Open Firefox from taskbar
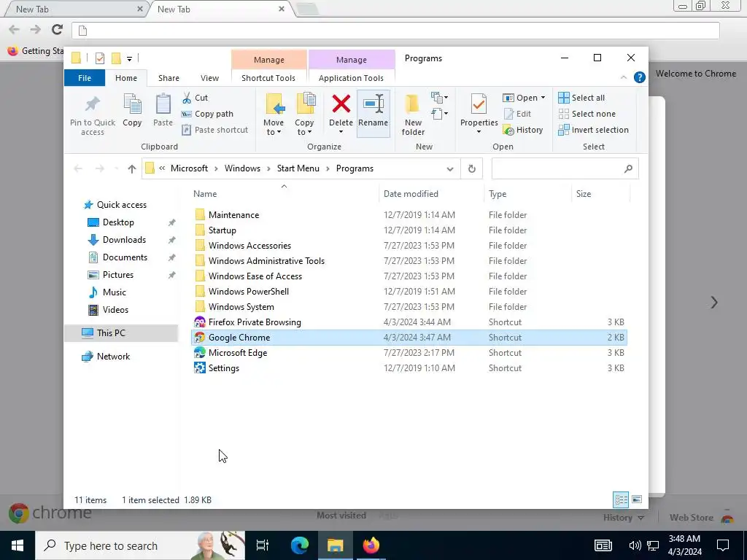Image resolution: width=747 pixels, height=560 pixels. pyautogui.click(x=371, y=545)
